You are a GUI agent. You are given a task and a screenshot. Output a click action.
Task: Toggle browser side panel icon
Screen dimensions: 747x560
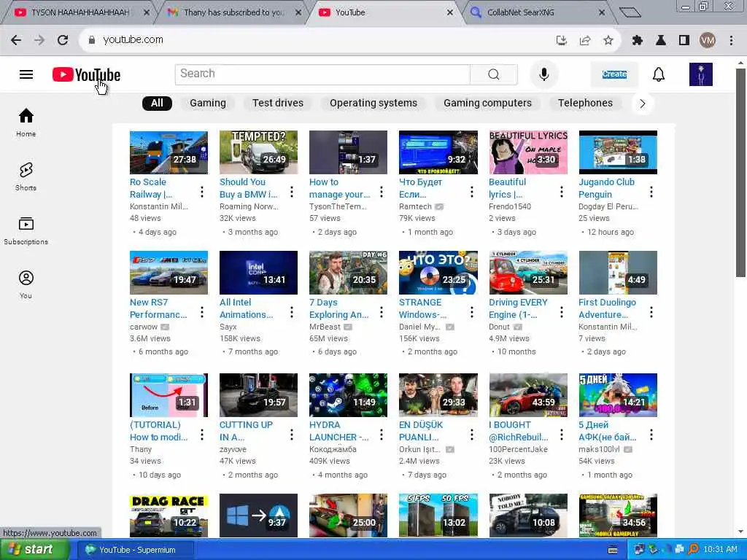coord(684,40)
